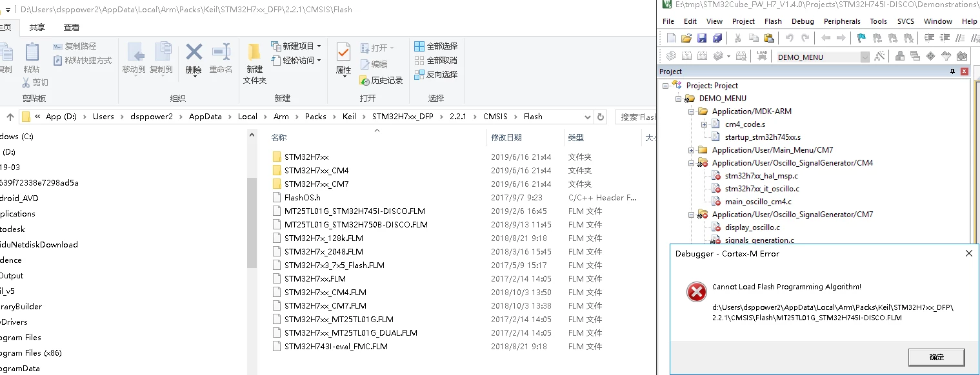Viewport: 980px width, 375px height.
Task: Refresh the Explorer address bar
Action: click(601, 117)
